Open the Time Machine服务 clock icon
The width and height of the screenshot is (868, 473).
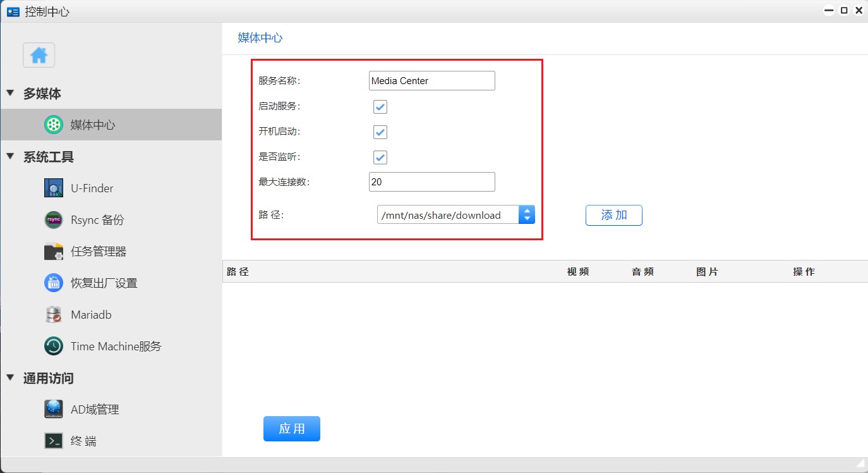point(54,346)
